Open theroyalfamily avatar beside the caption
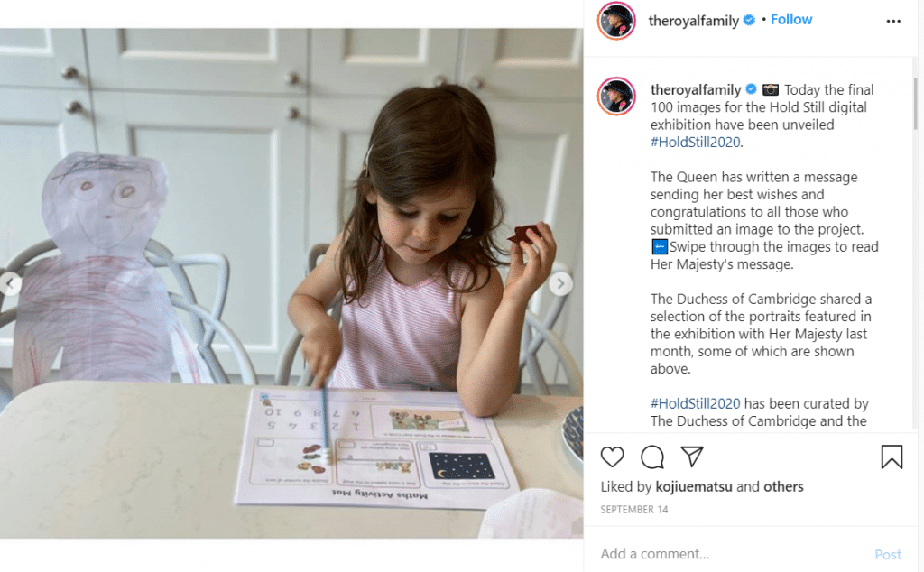The image size is (924, 572). pos(616,96)
